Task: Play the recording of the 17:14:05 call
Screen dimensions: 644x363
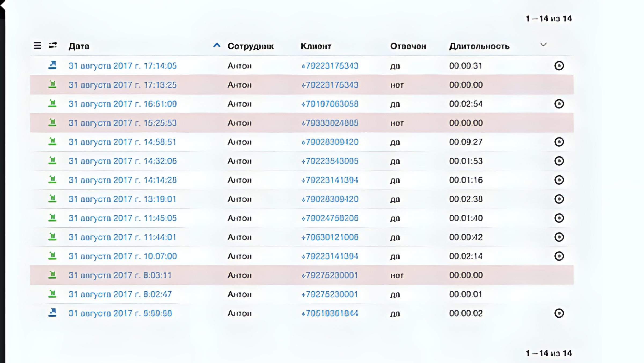Action: coord(559,66)
